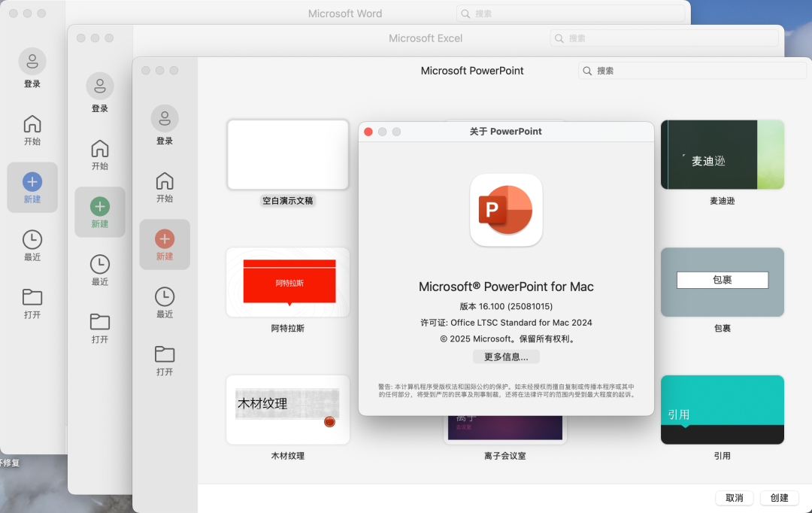Click the 引用 caption under the template

[x=723, y=456]
